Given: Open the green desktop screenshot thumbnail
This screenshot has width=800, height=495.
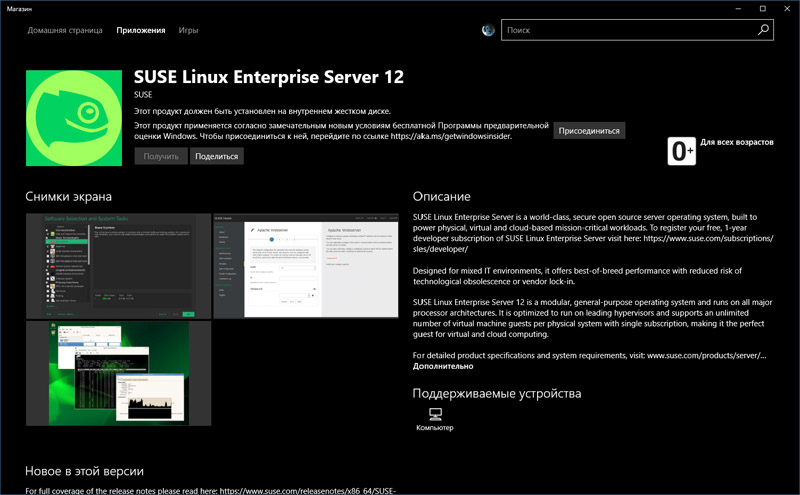Looking at the screenshot, I should point(118,373).
